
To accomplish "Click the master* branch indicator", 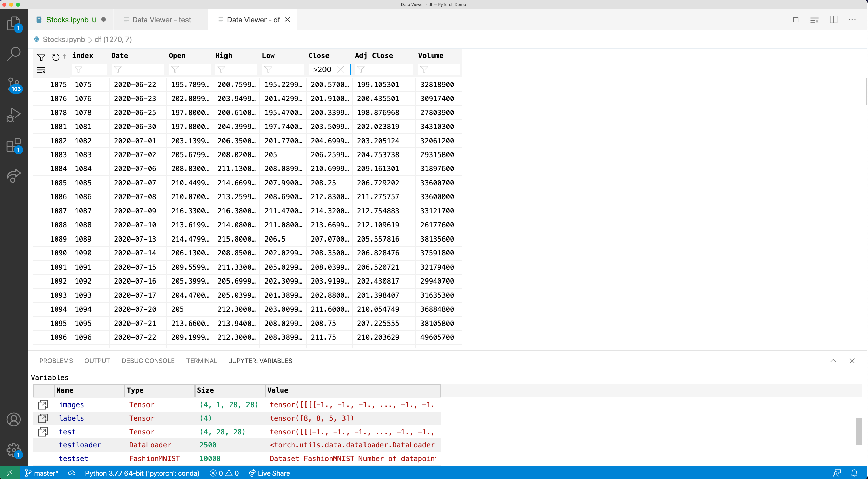I will tap(42, 473).
